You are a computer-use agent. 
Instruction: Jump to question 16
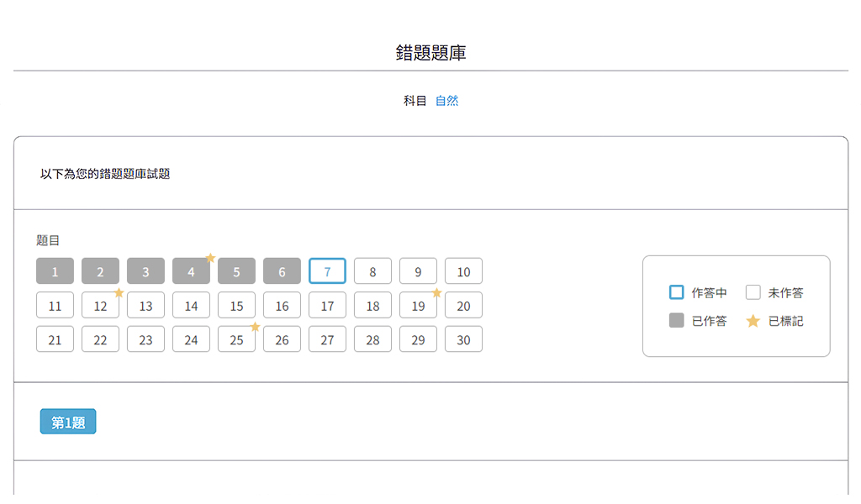point(282,306)
